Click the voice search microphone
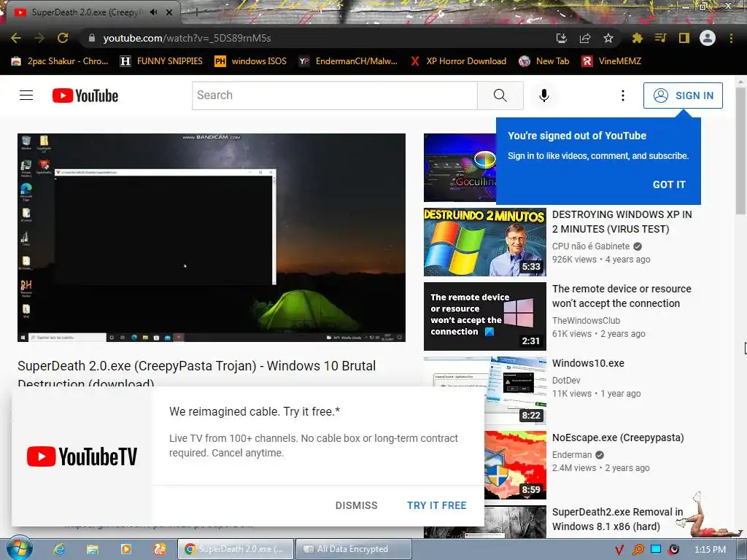This screenshot has width=747, height=560. [543, 96]
